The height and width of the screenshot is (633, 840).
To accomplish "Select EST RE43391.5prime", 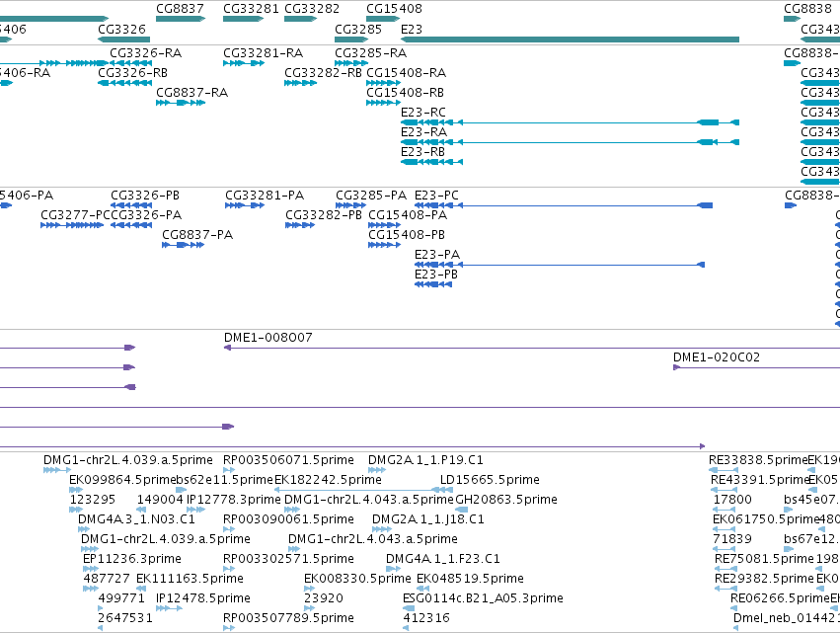I will pos(724,490).
